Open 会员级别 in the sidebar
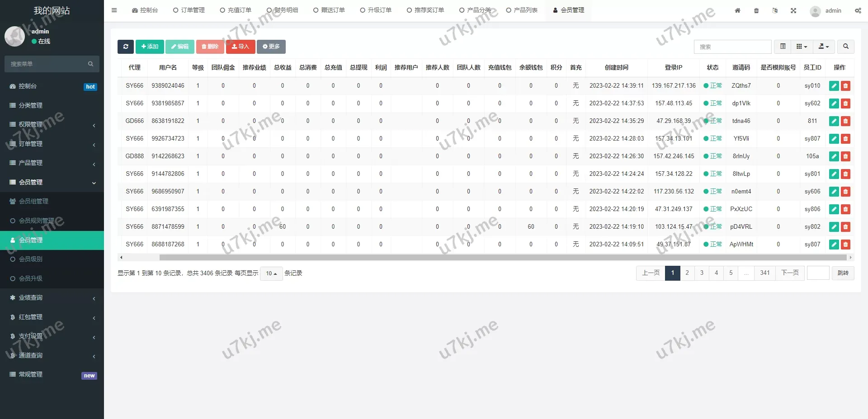Viewport: 868px width, 419px height. point(31,259)
